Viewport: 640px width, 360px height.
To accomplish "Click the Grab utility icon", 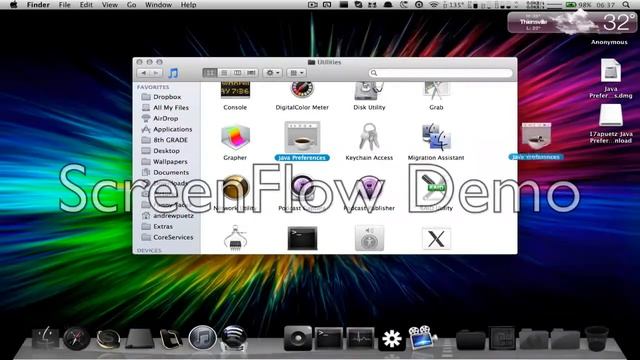I will tap(436, 90).
